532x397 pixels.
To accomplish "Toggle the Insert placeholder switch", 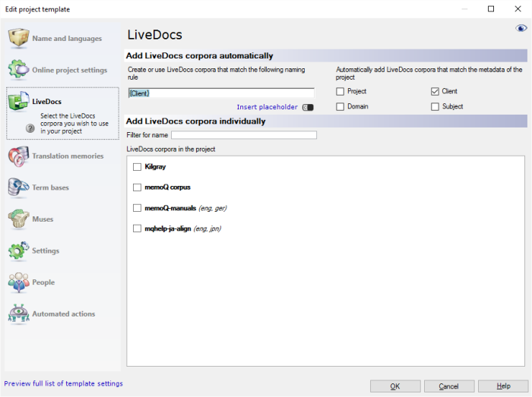I will (x=307, y=108).
